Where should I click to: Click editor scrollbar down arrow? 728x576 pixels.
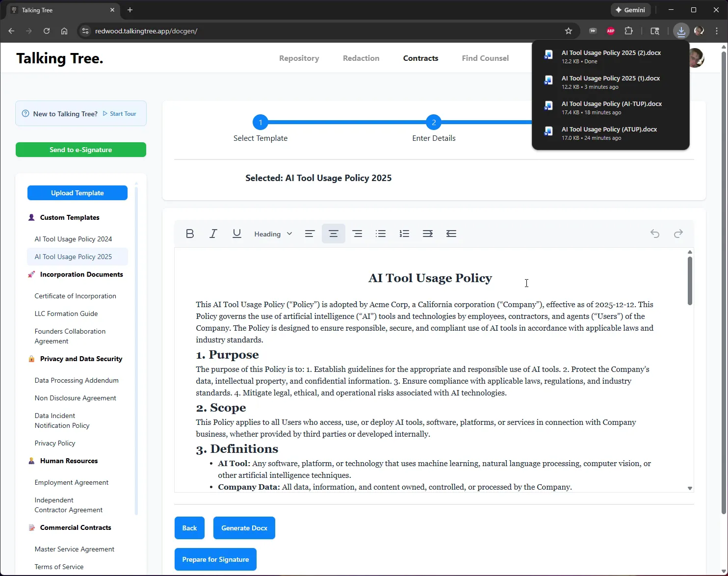pyautogui.click(x=690, y=488)
